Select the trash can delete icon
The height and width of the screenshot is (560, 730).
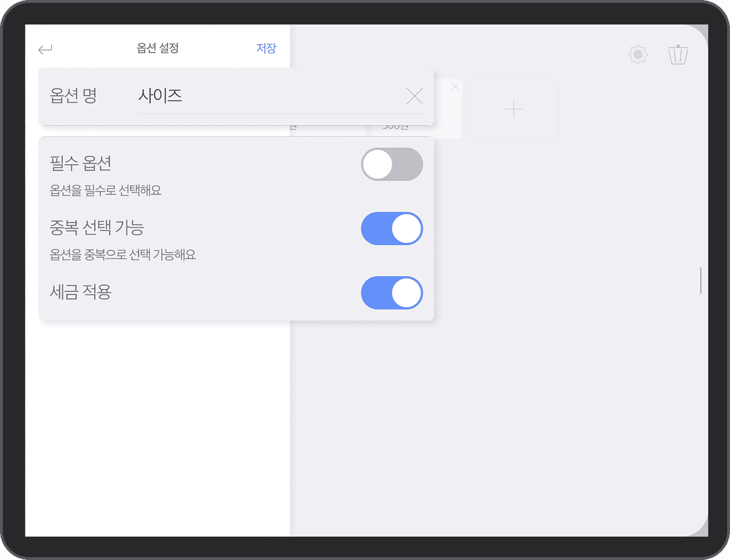678,54
